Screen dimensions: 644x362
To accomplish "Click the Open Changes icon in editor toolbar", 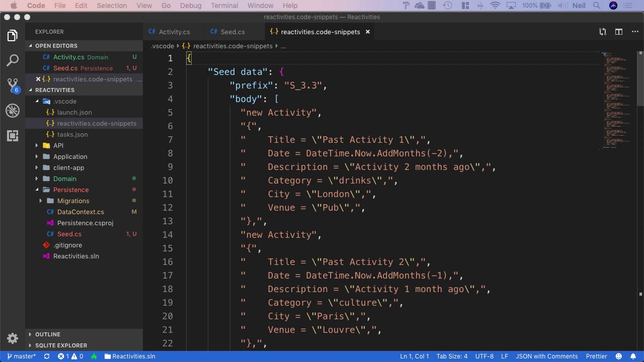I will [603, 32].
